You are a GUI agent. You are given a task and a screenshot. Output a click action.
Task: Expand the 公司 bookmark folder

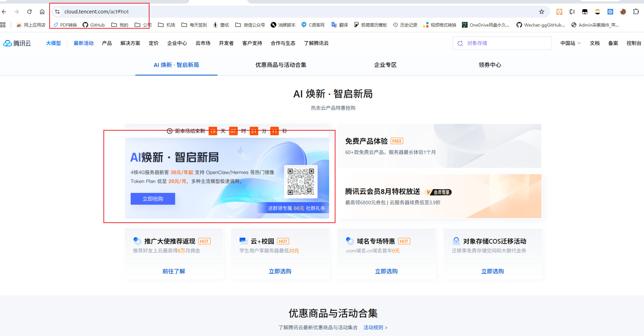pyautogui.click(x=143, y=25)
